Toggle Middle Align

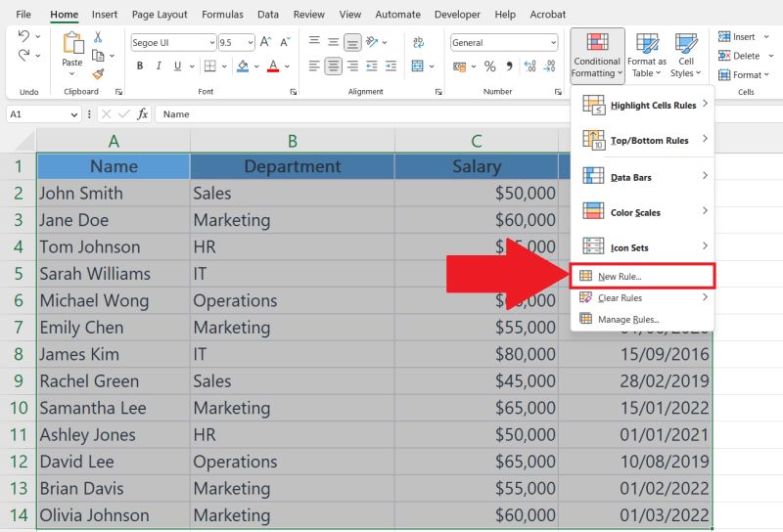[333, 42]
